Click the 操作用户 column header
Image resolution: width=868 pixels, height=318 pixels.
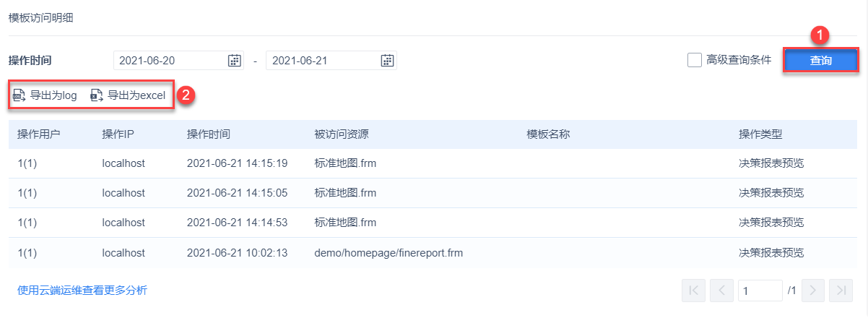point(39,134)
